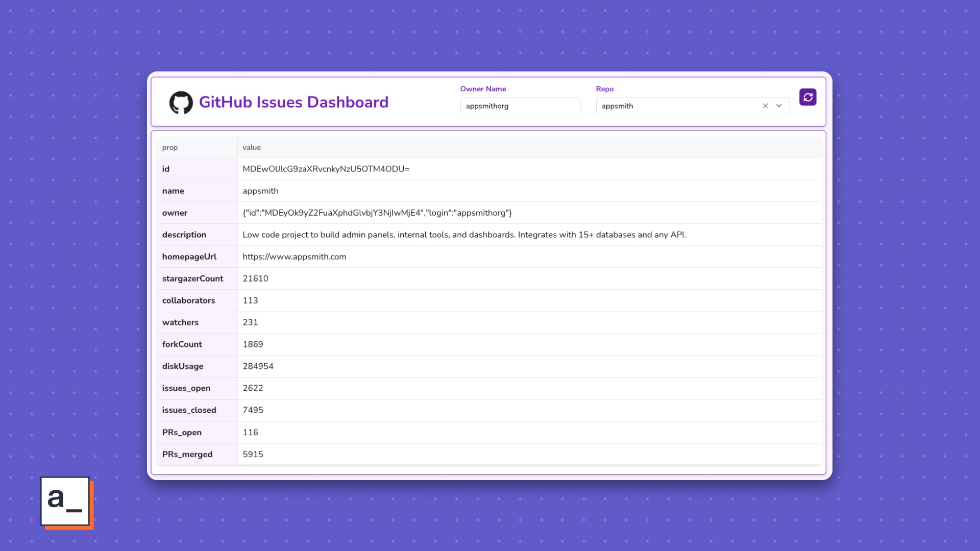Select the diskUsage value 284954
The width and height of the screenshot is (980, 551).
click(258, 366)
